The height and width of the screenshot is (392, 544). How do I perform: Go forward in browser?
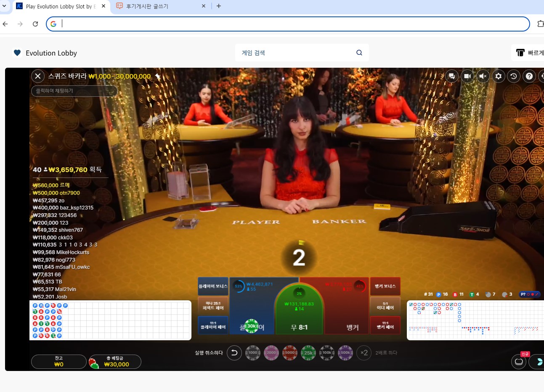tap(20, 24)
